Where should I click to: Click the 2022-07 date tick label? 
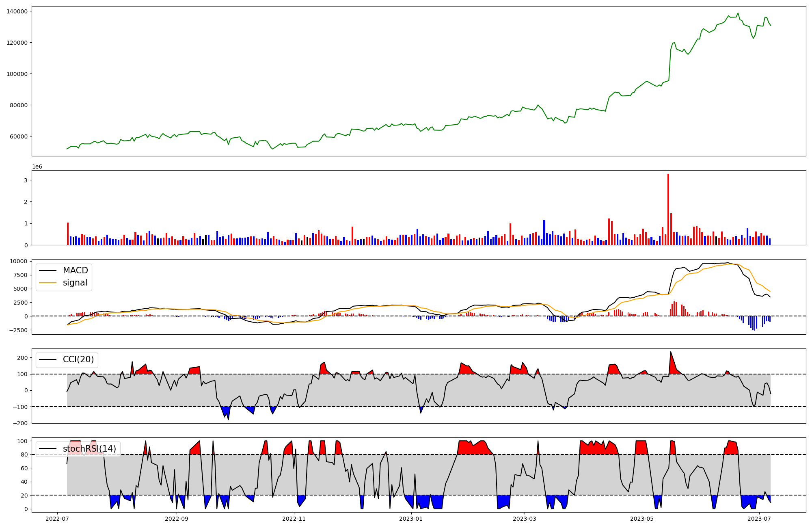tap(57, 519)
